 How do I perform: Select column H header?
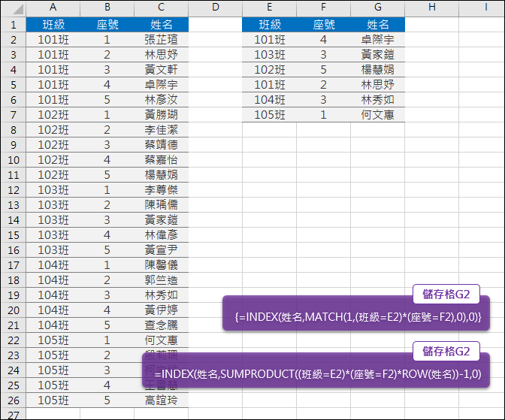pyautogui.click(x=432, y=7)
